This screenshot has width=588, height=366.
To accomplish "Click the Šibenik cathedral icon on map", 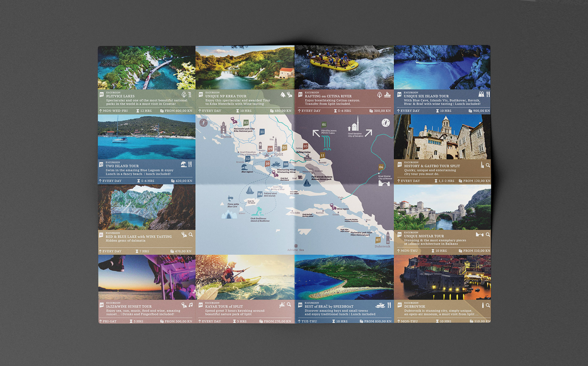I will pyautogui.click(x=224, y=128).
